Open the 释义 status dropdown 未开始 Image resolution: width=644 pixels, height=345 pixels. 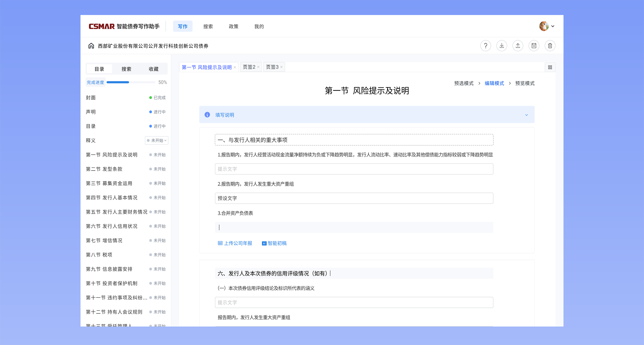(x=157, y=141)
